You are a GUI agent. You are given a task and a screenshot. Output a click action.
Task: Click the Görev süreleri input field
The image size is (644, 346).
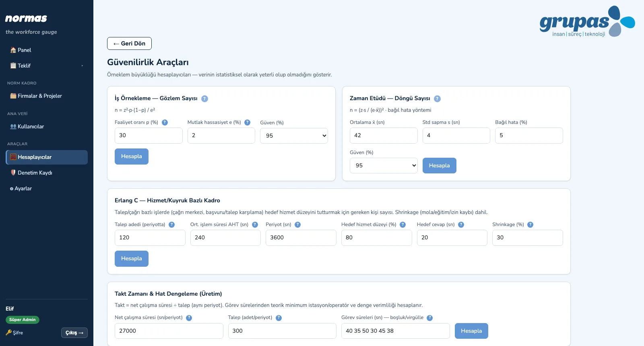[x=396, y=331]
